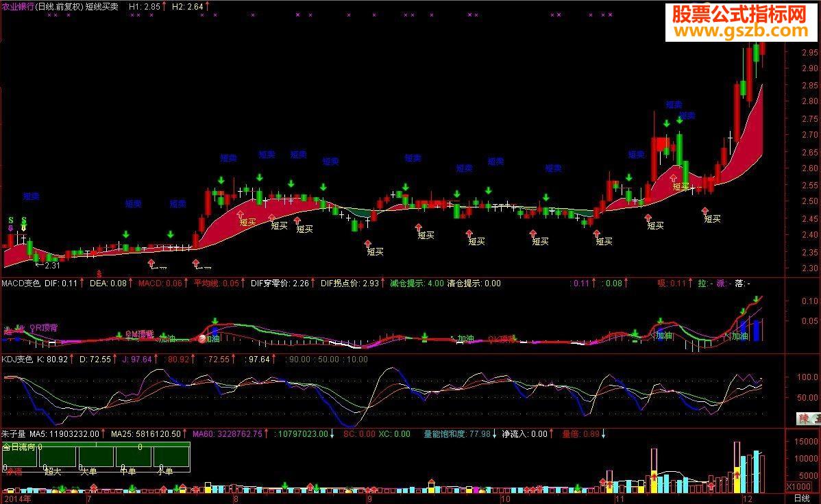Screen dimensions: 821x504
Task: Select the MACD变色 indicator title
Action: pyautogui.click(x=21, y=283)
